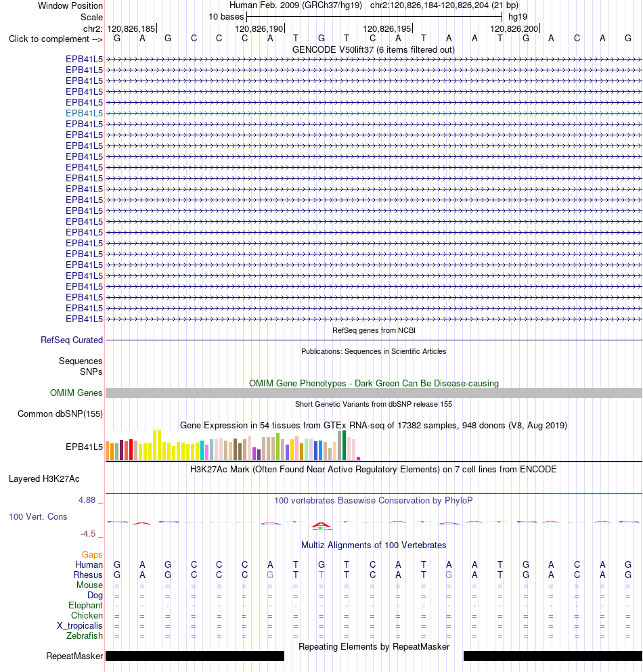Open the 'OMIM Genes' track label
The width and height of the screenshot is (643, 672).
(x=76, y=393)
